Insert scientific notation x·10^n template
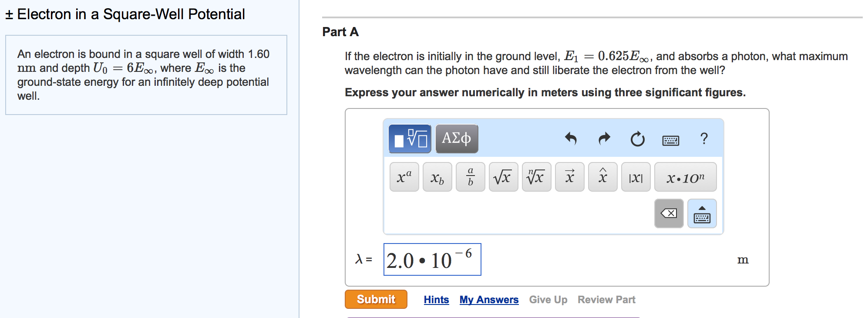This screenshot has height=318, width=868. [x=685, y=176]
